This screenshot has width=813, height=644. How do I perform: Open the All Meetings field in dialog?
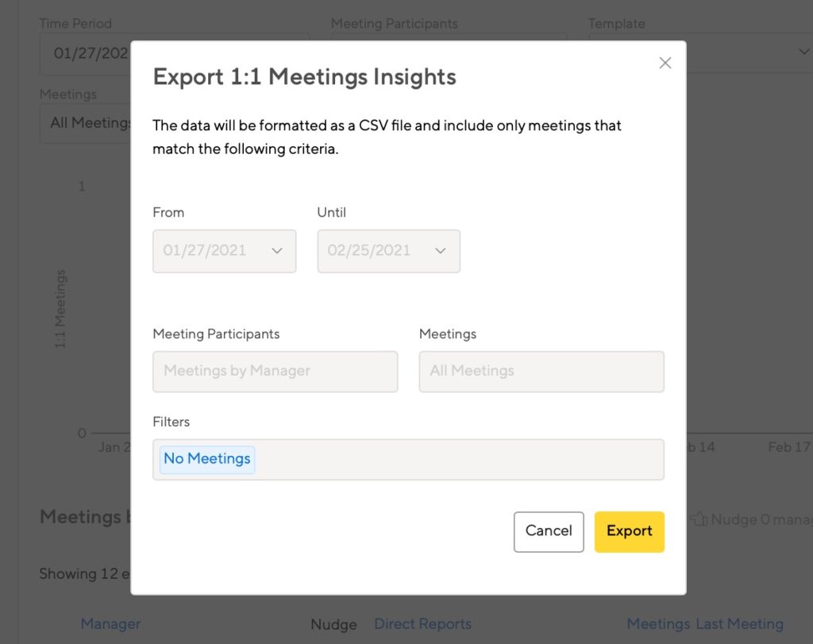point(541,372)
